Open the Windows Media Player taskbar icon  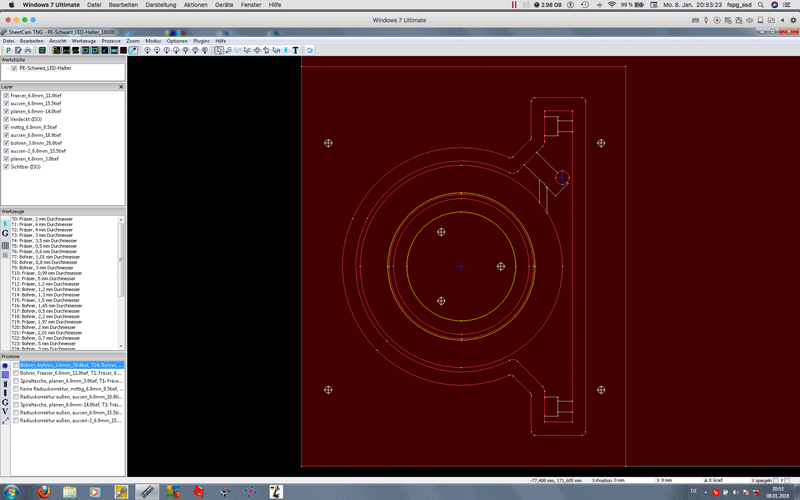coord(95,491)
